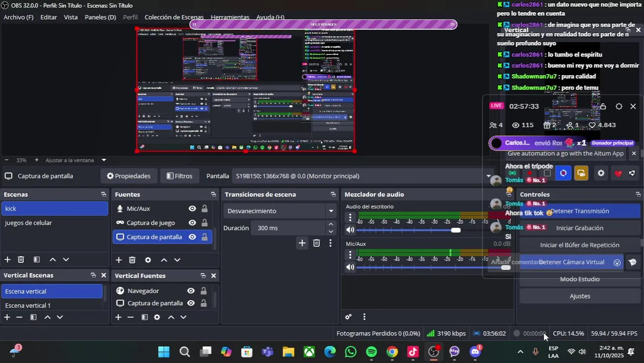This screenshot has width=644, height=363.
Task: Open source gear in Vertical Fuentes panel
Action: [x=157, y=317]
